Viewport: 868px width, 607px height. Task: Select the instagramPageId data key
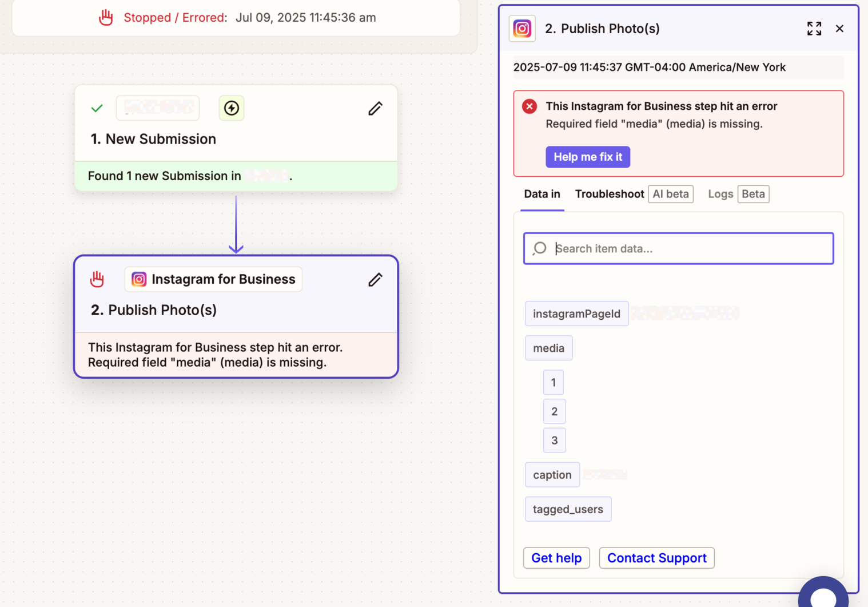(576, 314)
